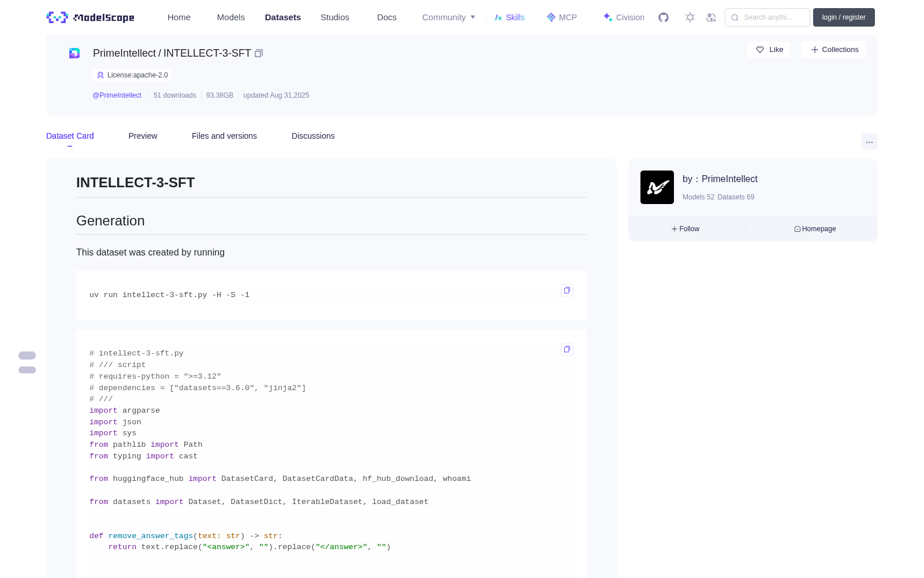Copy the intellect-3-sft.py code block
This screenshot has height=578, width=924.
tap(567, 349)
